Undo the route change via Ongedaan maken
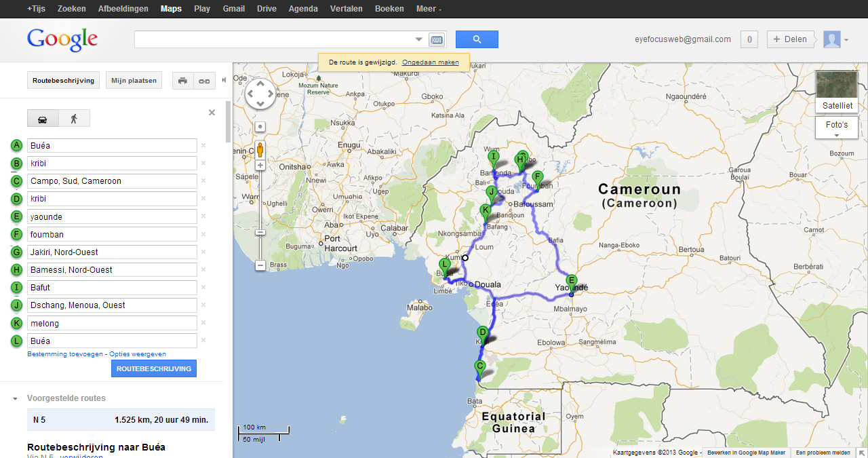 click(431, 62)
